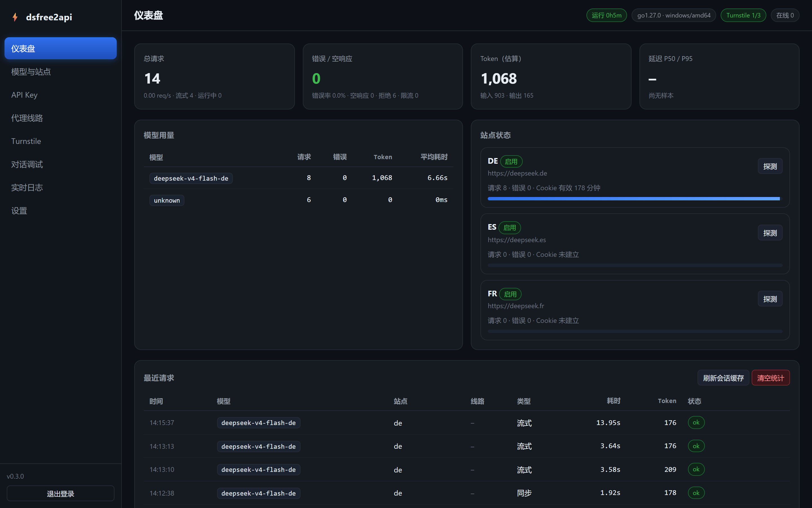
Task: Click the 运行 0h5m status badge
Action: (607, 15)
